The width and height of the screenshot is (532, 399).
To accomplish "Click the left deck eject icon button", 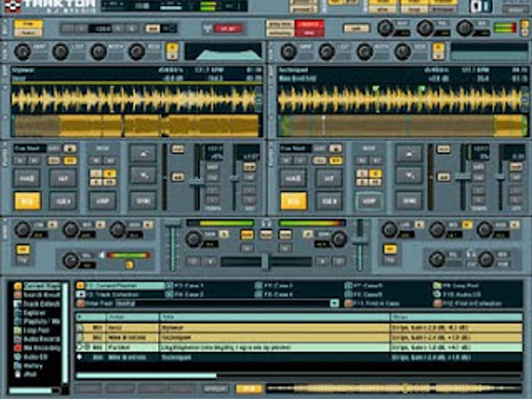I will tap(143, 154).
